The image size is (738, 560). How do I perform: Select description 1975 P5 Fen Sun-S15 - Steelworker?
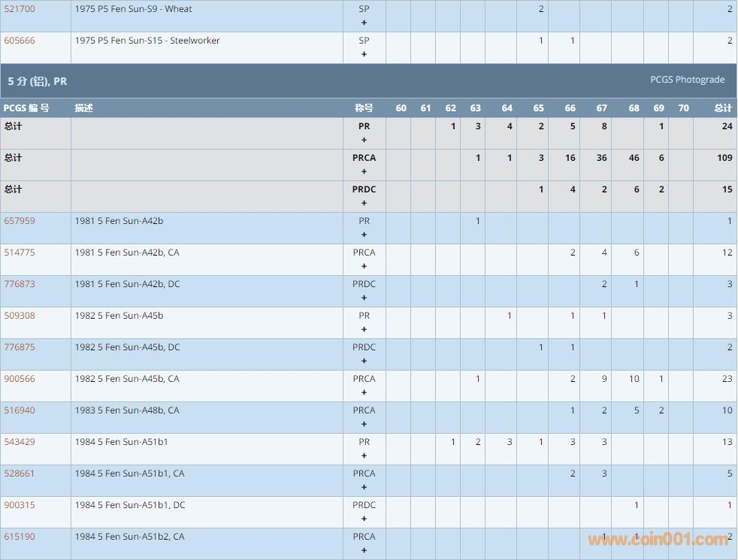point(147,41)
